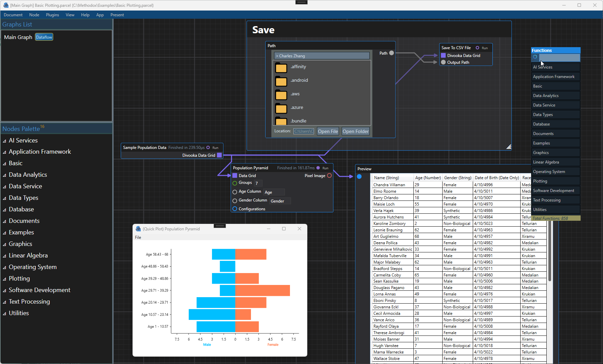603x364 pixels.
Task: Toggle Run on Save To CSV File node
Action: point(477,48)
